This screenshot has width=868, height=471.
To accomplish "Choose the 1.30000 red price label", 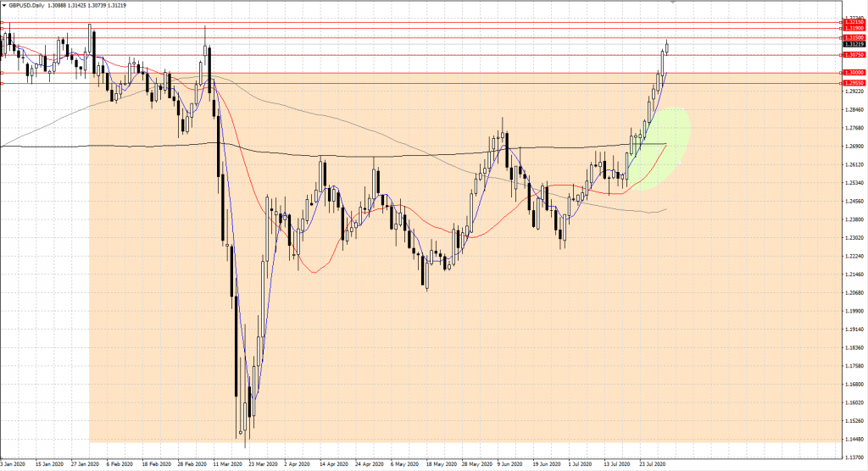I will [852, 73].
